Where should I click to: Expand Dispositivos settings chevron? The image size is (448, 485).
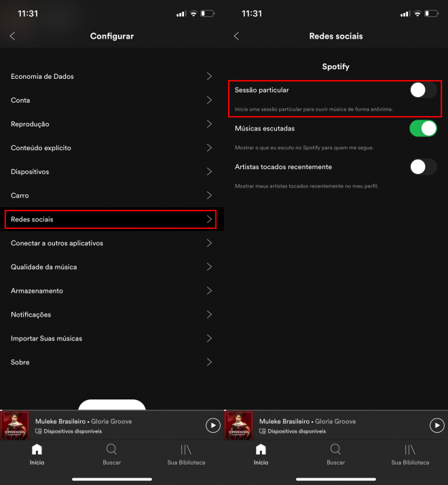209,172
